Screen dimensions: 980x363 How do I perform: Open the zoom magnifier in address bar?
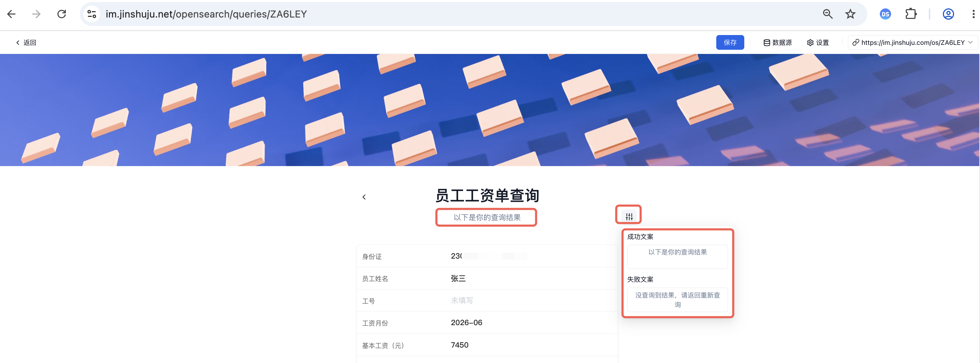click(827, 14)
